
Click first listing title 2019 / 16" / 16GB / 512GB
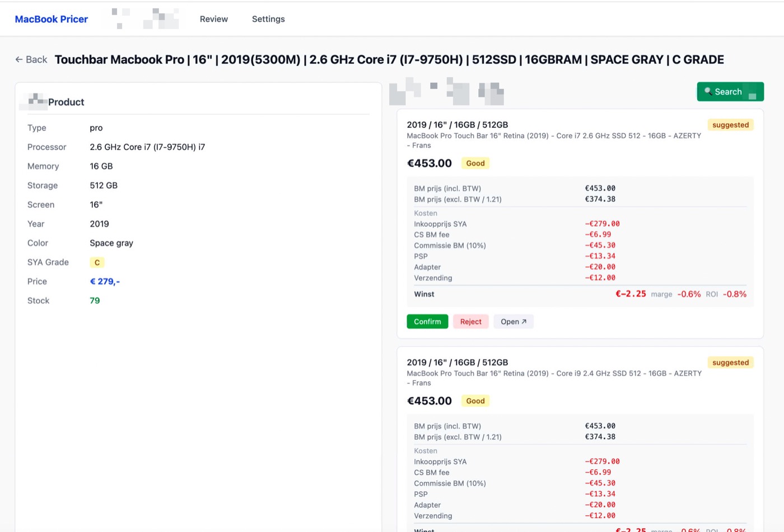point(458,125)
